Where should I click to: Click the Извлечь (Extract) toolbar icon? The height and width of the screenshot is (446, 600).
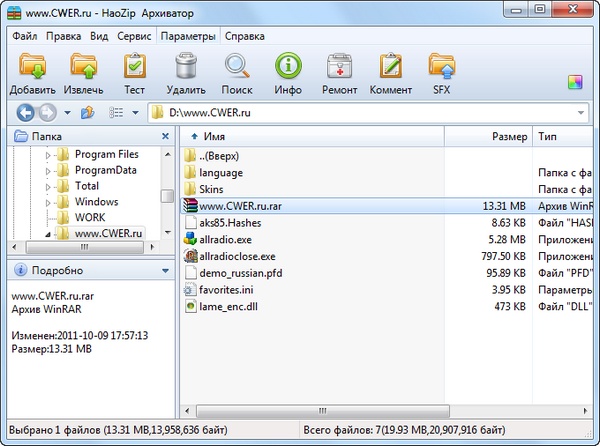click(x=84, y=69)
